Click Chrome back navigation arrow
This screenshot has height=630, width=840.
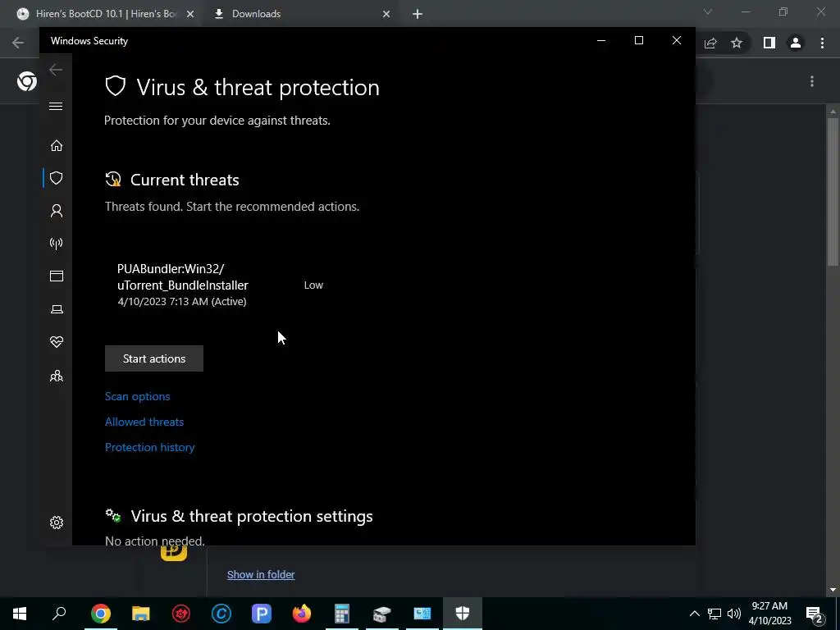point(18,43)
